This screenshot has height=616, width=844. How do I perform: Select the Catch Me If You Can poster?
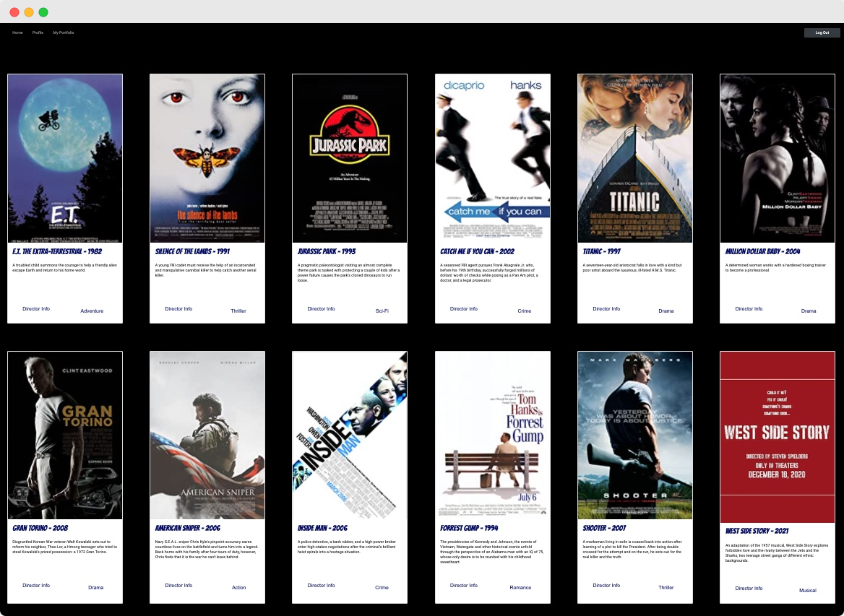coord(493,158)
